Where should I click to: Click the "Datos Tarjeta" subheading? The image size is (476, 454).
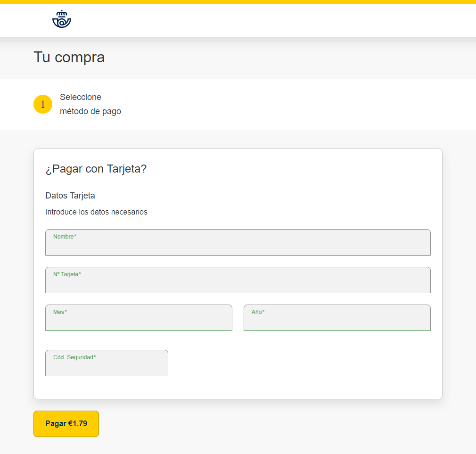(x=70, y=196)
